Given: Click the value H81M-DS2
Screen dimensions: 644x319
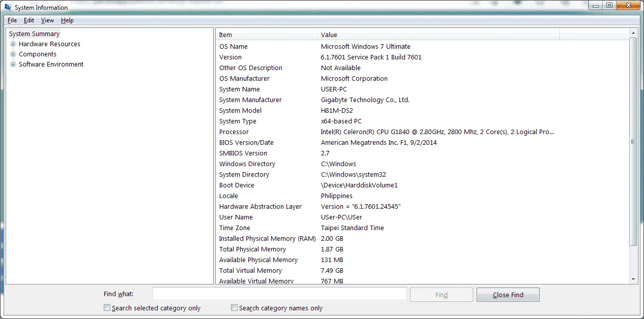Looking at the screenshot, I should (337, 111).
